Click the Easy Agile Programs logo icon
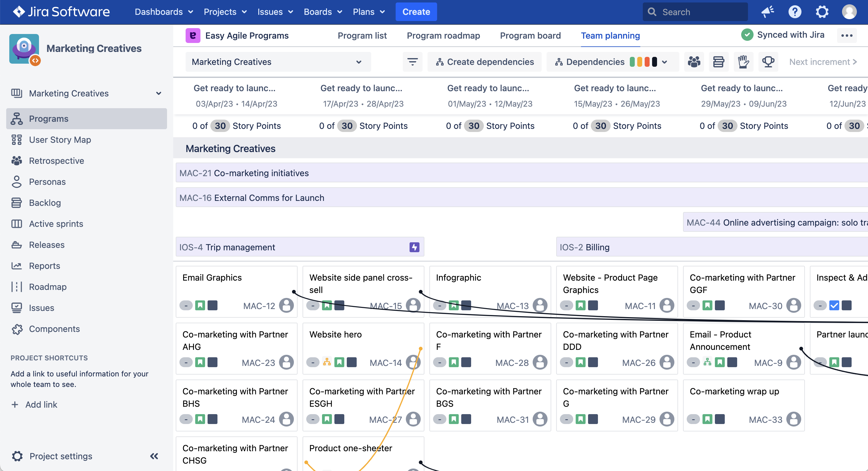 [193, 35]
